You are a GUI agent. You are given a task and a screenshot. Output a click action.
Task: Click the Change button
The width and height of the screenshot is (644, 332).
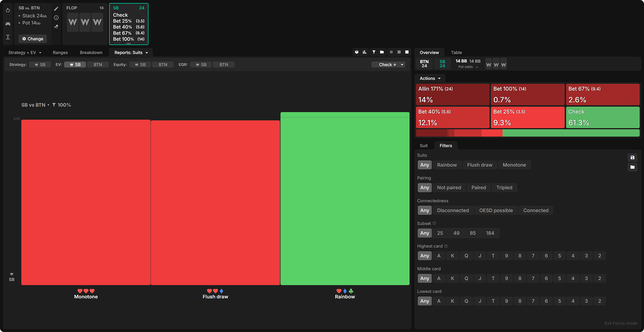coord(33,39)
